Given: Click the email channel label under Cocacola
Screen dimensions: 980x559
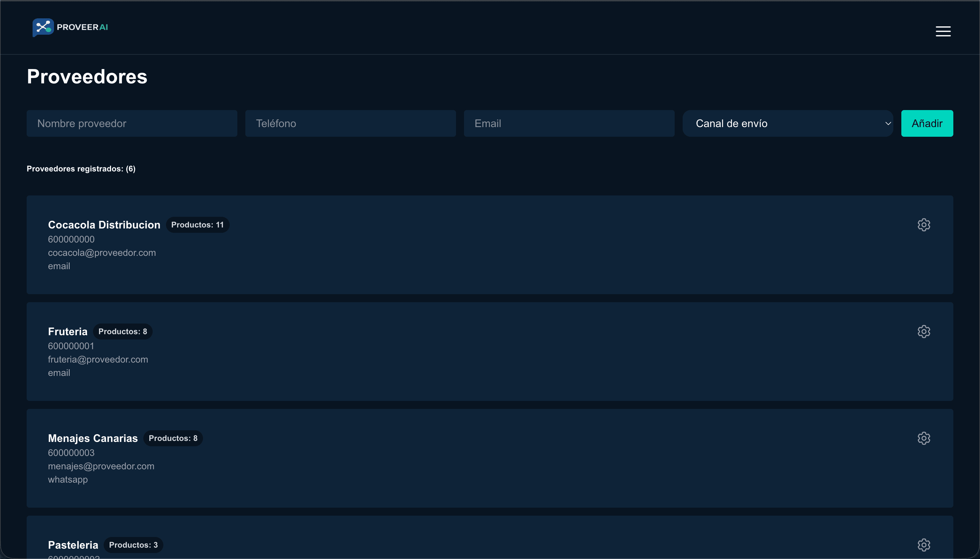Looking at the screenshot, I should [59, 266].
